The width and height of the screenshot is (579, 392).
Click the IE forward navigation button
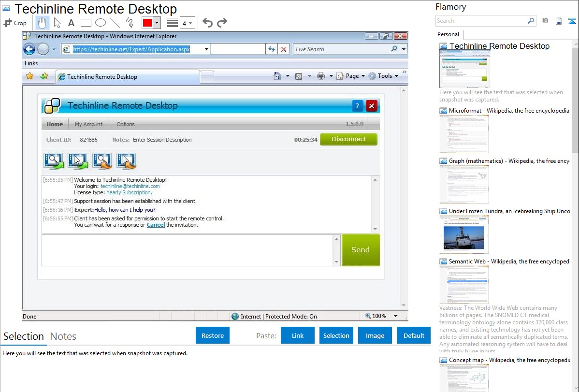pyautogui.click(x=43, y=49)
